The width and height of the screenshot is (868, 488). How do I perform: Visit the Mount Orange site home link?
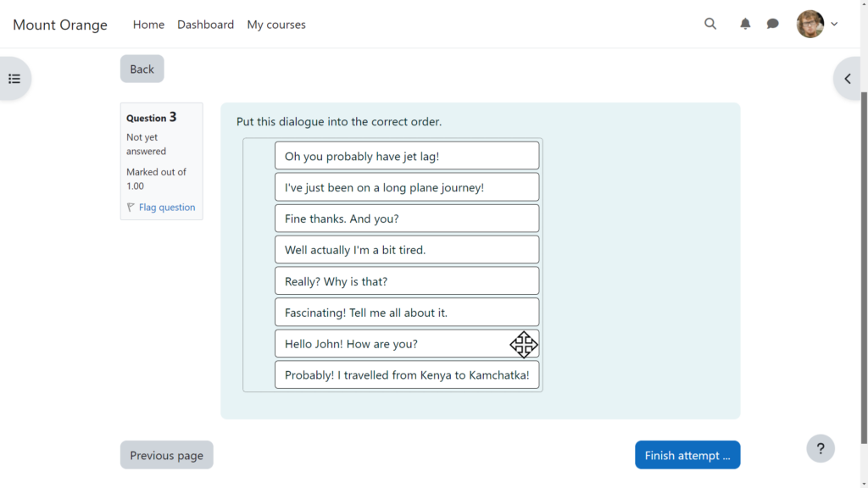tap(60, 25)
